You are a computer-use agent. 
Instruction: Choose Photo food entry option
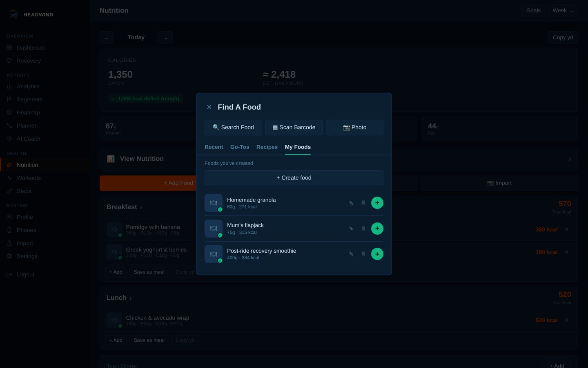pyautogui.click(x=354, y=128)
